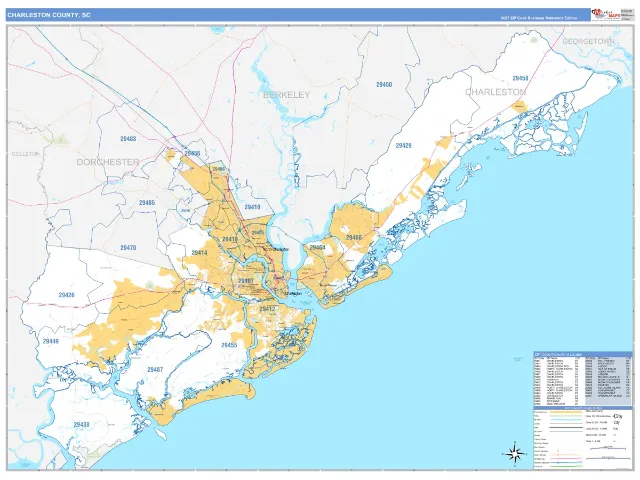This screenshot has width=640, height=480.
Task: Click ZIP code 29450 label
Action: (x=384, y=84)
